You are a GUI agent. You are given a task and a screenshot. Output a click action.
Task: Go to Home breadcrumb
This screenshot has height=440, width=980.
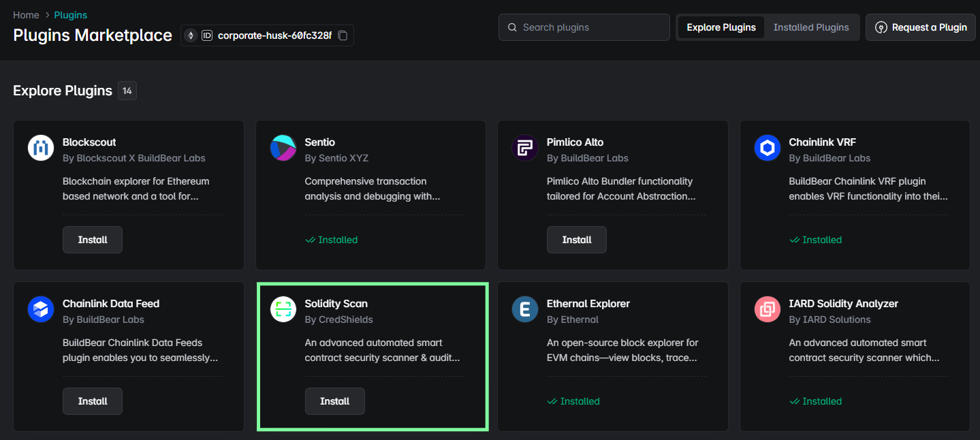pyautogui.click(x=26, y=15)
